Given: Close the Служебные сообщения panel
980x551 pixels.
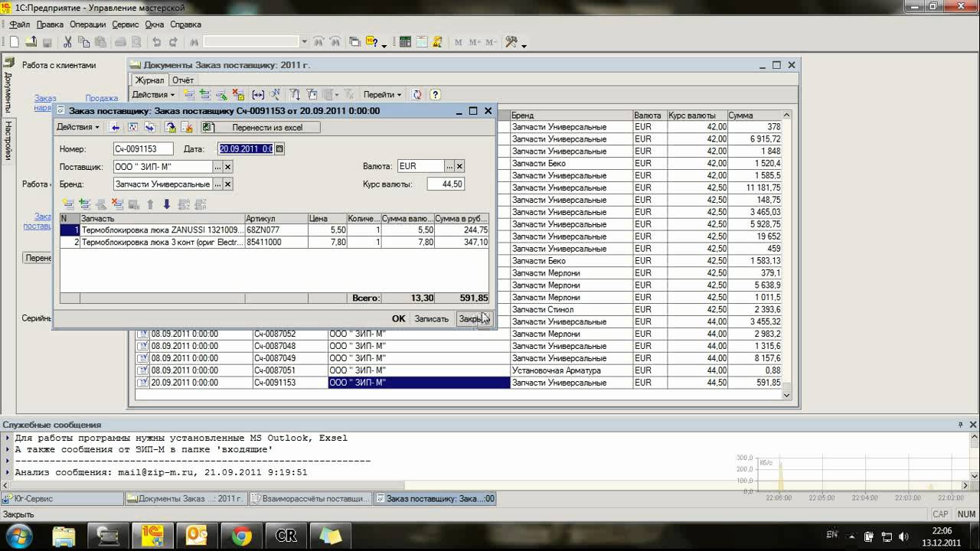Looking at the screenshot, I should point(973,424).
